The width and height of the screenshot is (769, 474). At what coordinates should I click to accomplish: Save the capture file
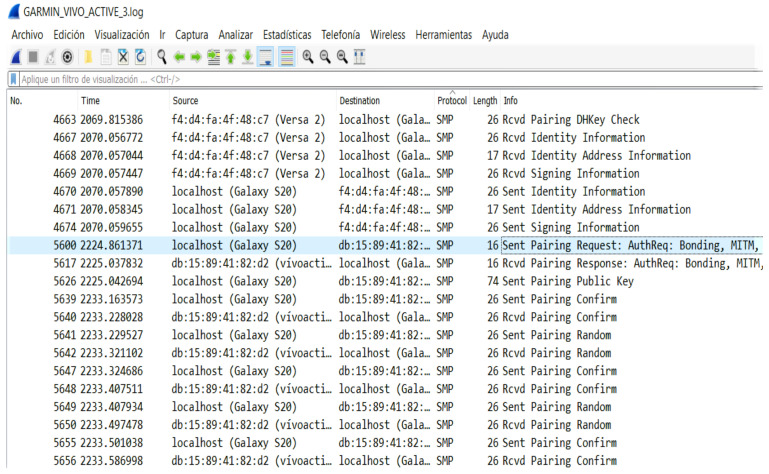pyautogui.click(x=105, y=57)
